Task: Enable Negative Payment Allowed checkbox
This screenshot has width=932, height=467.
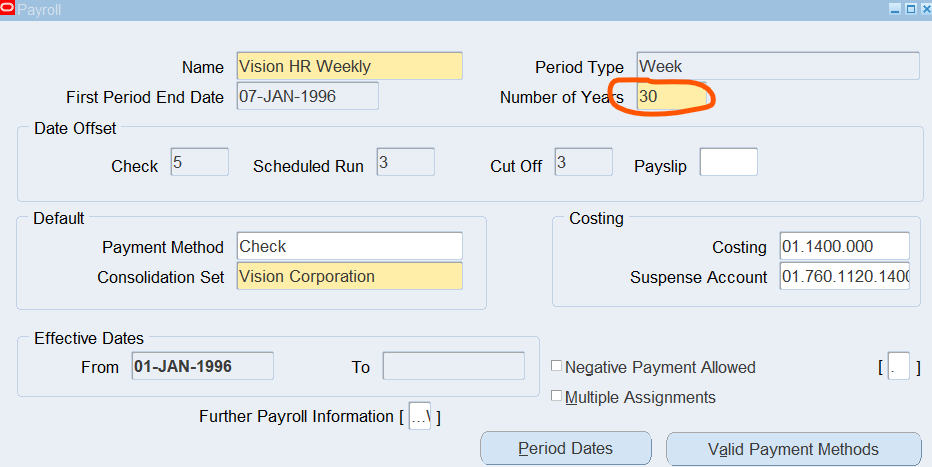Action: pos(557,367)
